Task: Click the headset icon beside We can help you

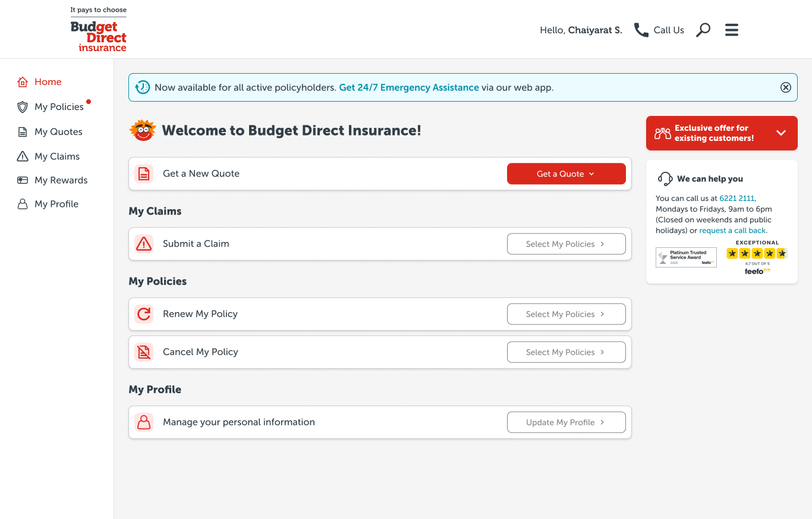Action: [665, 179]
